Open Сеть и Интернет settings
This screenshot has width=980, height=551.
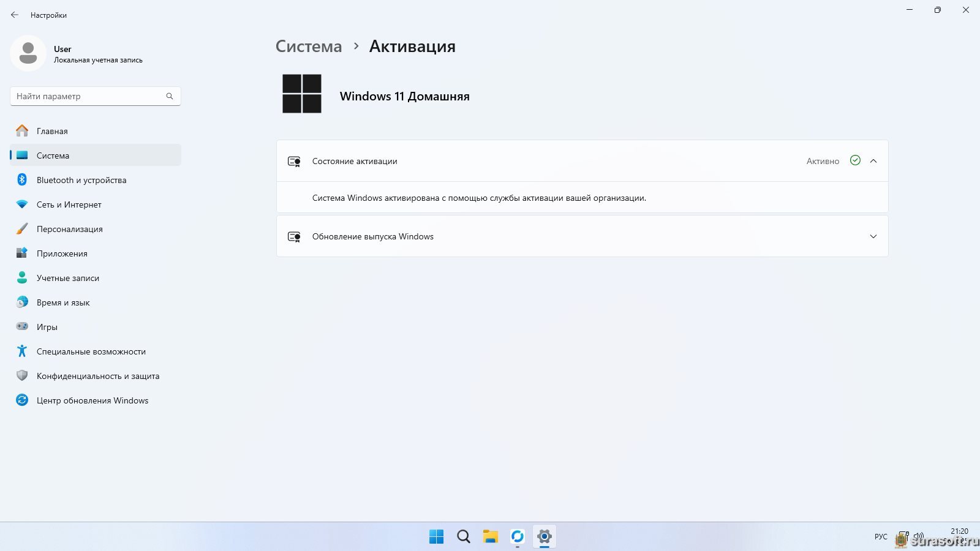coord(96,204)
